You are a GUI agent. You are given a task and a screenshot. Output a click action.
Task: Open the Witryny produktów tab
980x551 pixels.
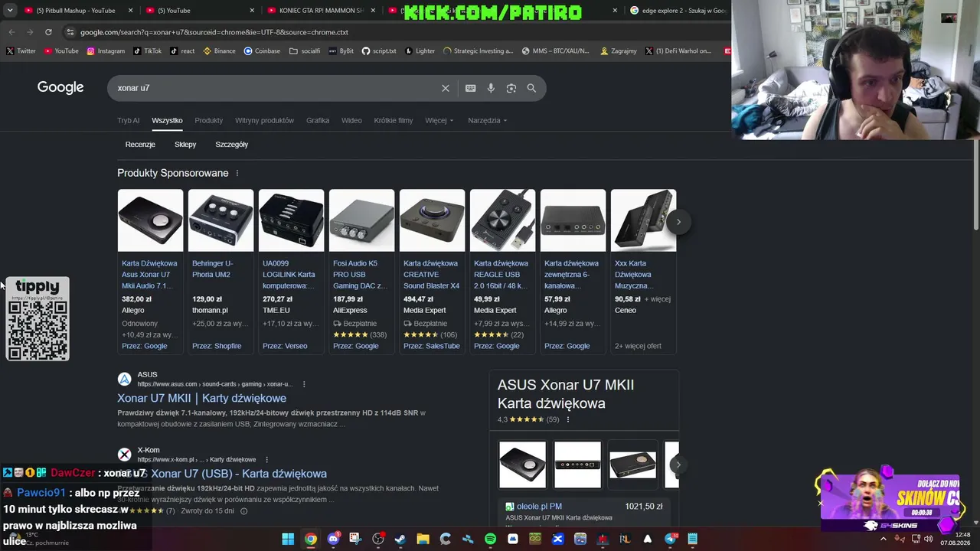pos(265,120)
